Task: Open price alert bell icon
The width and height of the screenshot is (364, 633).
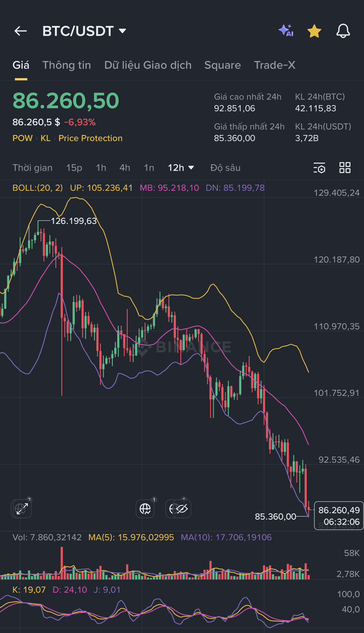Action: point(343,31)
